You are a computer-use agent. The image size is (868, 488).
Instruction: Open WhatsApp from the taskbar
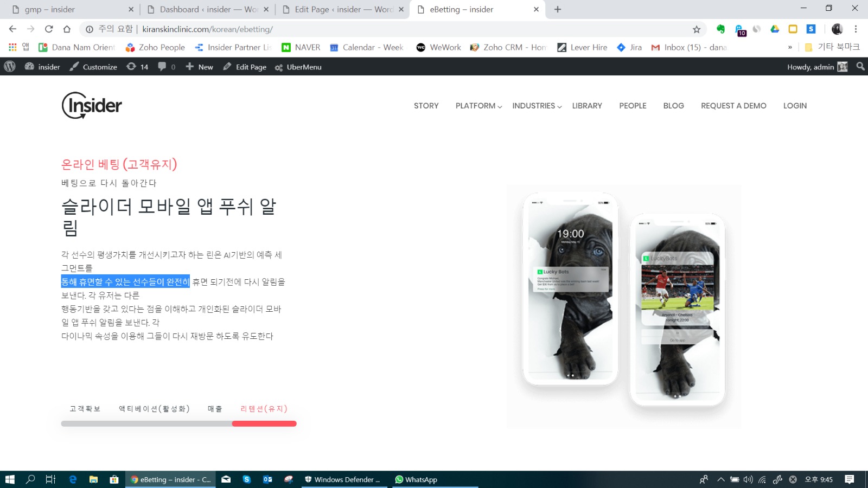coord(416,479)
